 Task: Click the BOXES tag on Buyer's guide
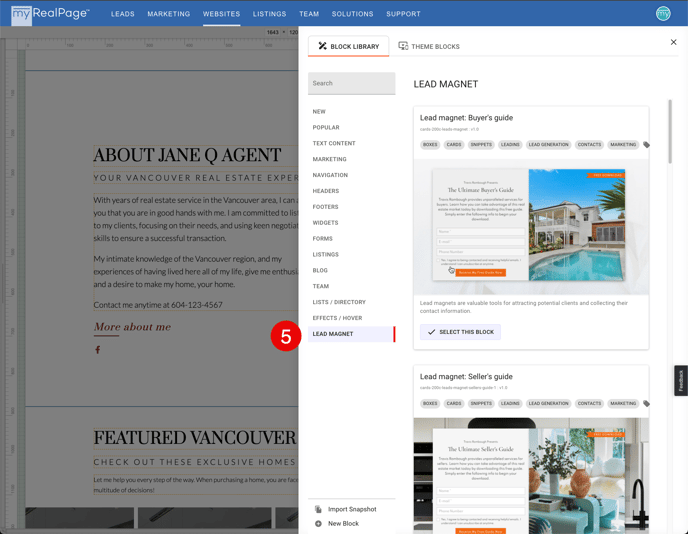430,145
